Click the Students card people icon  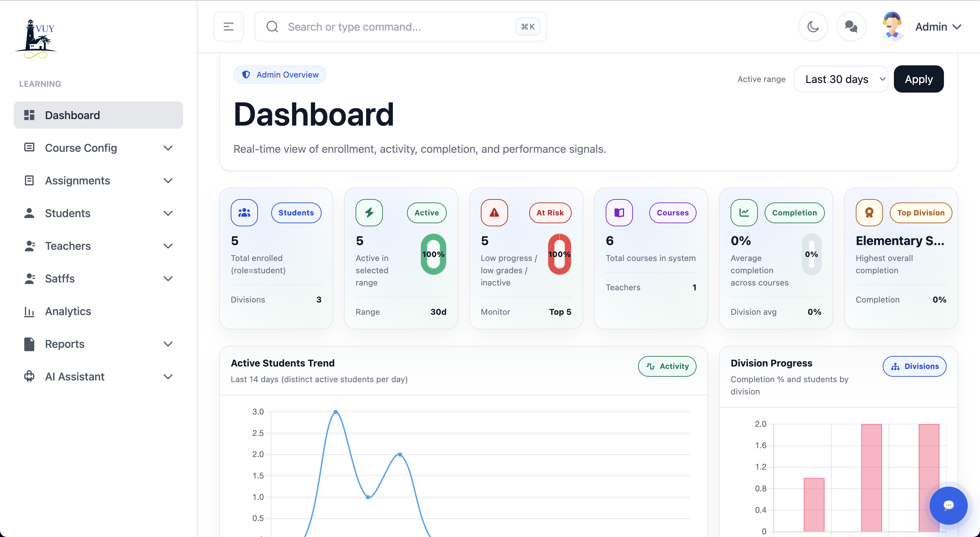click(x=244, y=213)
